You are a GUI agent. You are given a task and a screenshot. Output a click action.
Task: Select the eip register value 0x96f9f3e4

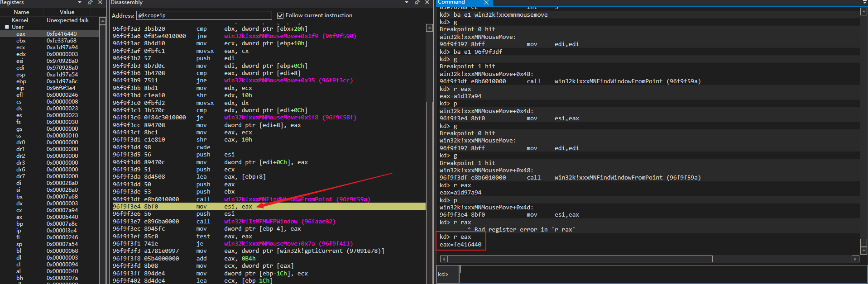(x=61, y=88)
